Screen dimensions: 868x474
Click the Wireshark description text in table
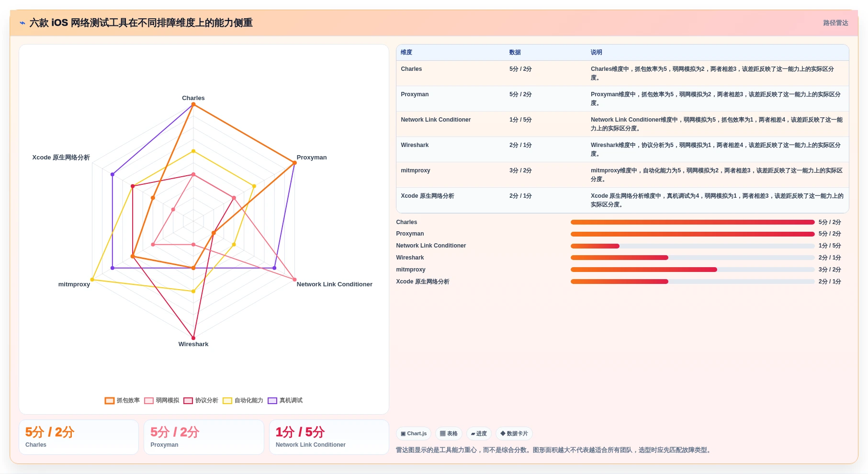[716, 149]
